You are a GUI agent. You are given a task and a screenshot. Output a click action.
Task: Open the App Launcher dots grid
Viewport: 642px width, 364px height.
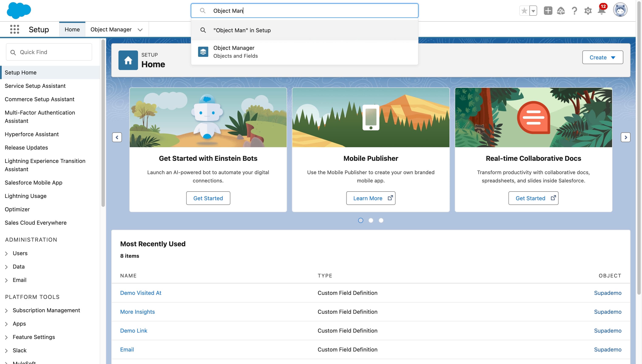(14, 29)
